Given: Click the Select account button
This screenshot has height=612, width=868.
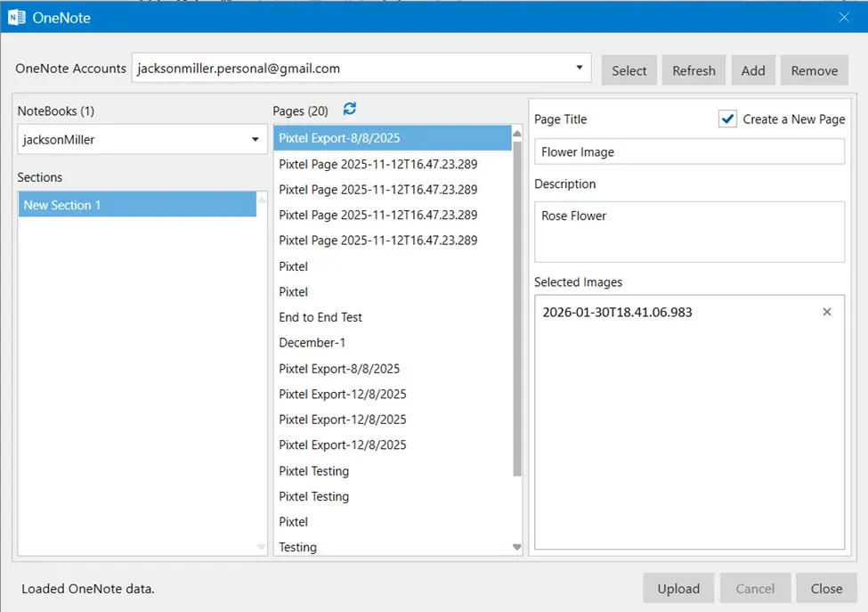Looking at the screenshot, I should (x=629, y=70).
